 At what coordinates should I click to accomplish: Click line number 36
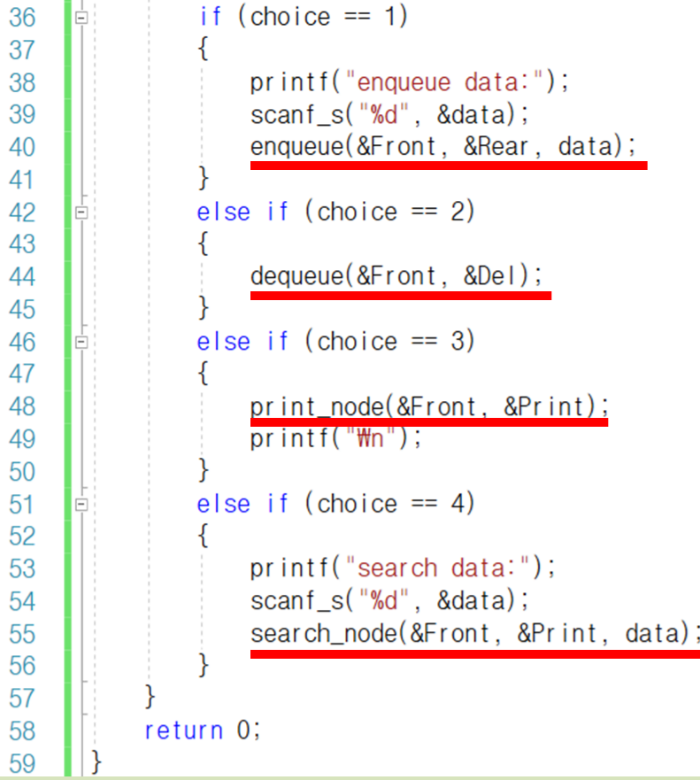[x=22, y=18]
